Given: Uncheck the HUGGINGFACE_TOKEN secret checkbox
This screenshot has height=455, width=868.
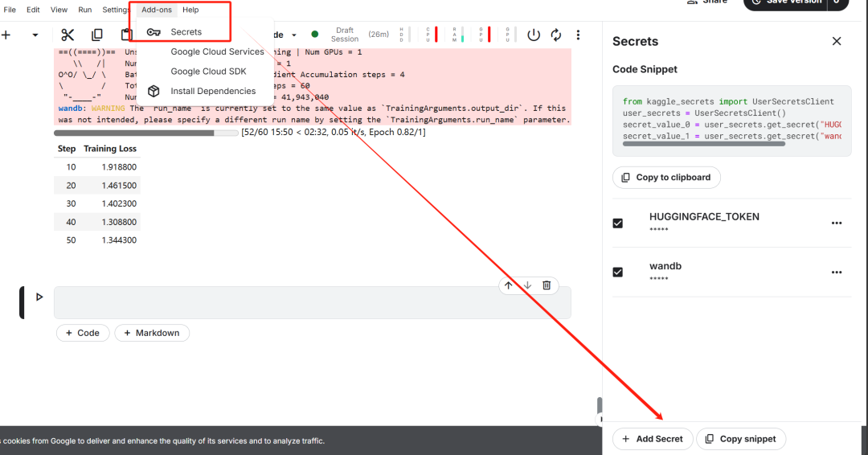Looking at the screenshot, I should coord(618,223).
